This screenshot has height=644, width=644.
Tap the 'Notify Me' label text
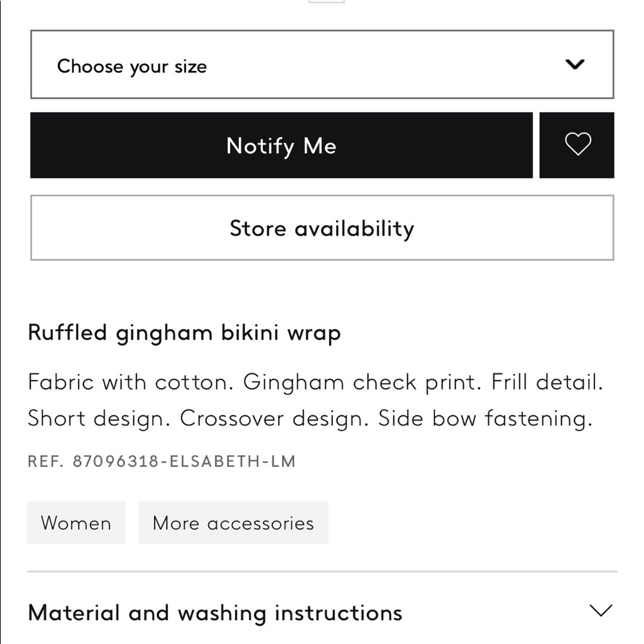(x=281, y=146)
